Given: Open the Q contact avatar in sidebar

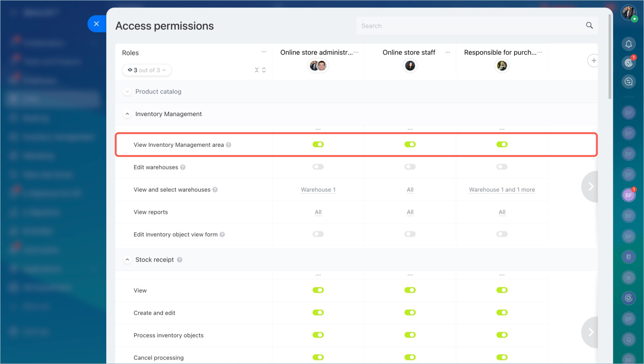Looking at the screenshot, I should point(628,339).
